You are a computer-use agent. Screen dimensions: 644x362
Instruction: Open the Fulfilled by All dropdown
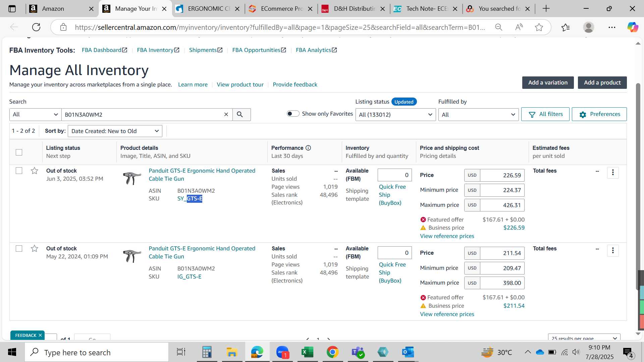coord(478,115)
